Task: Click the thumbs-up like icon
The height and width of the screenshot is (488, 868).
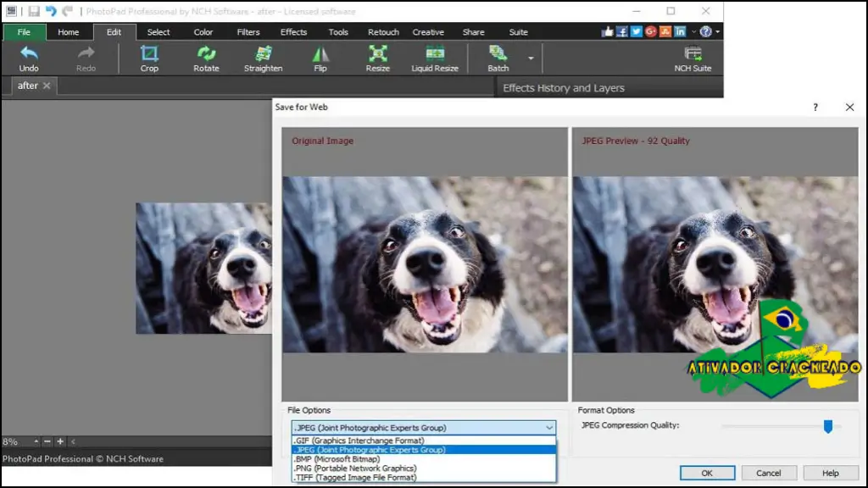Action: [607, 31]
